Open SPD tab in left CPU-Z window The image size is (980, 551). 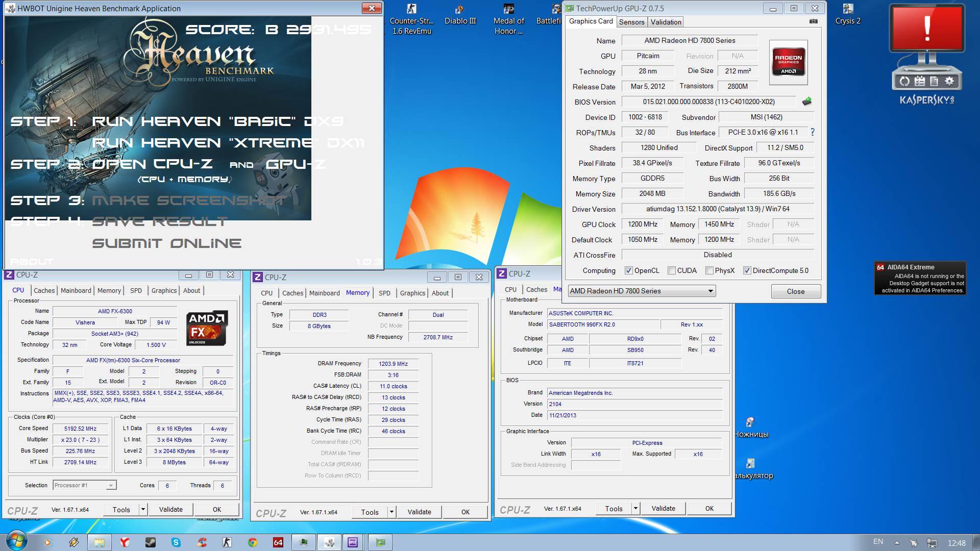coord(136,290)
